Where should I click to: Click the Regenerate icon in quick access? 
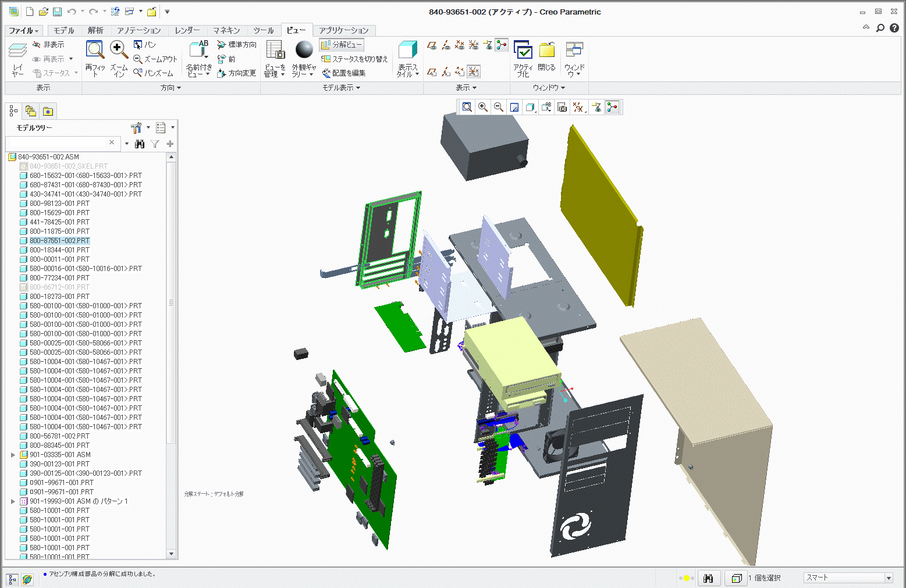[x=115, y=12]
